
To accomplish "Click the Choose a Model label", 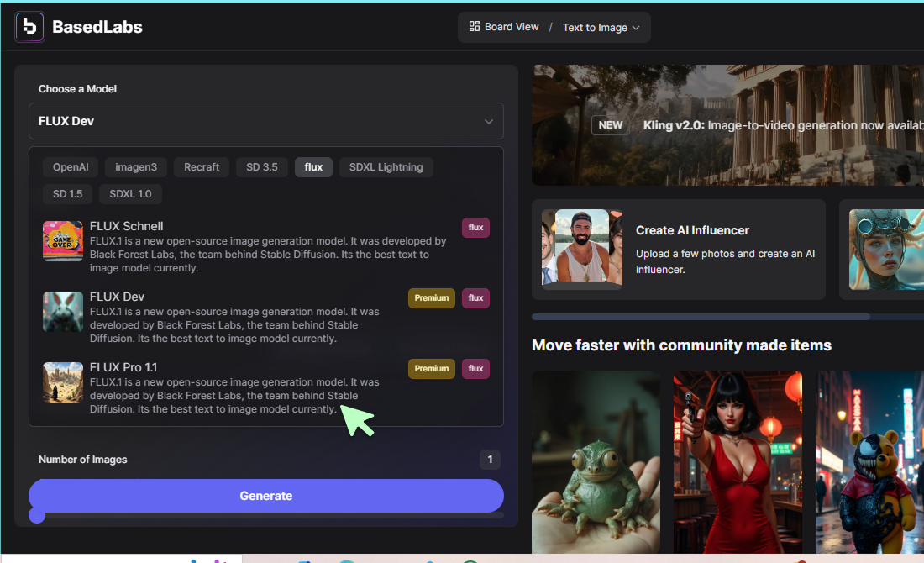I will pos(78,89).
